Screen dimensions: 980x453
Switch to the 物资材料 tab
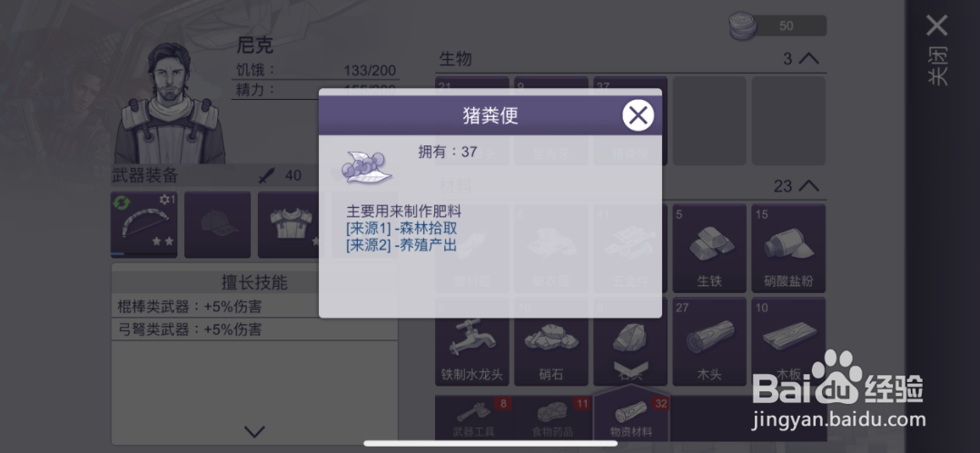point(630,416)
